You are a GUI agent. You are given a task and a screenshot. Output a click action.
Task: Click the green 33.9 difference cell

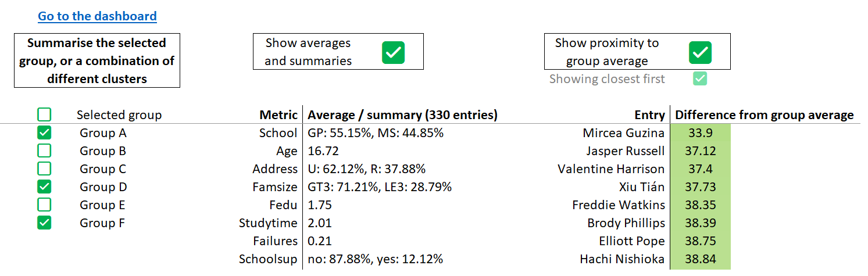click(699, 133)
